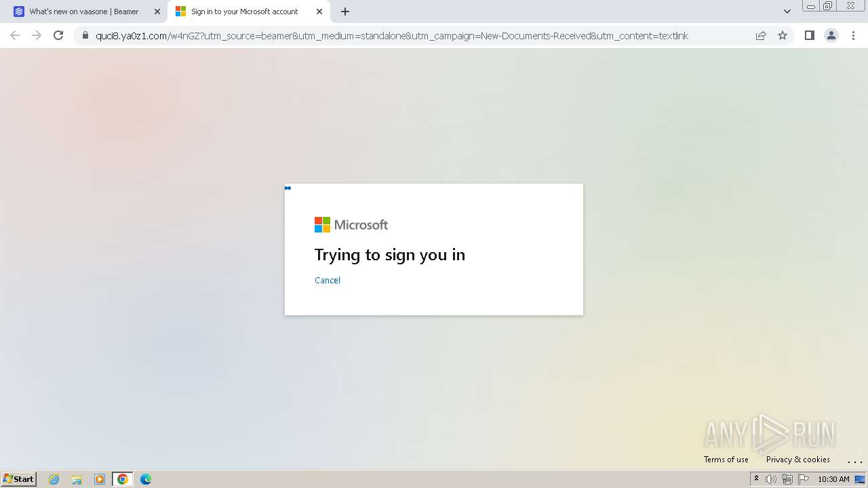Image resolution: width=868 pixels, height=488 pixels.
Task: Open the clock showing 10:30 AM
Action: [833, 479]
